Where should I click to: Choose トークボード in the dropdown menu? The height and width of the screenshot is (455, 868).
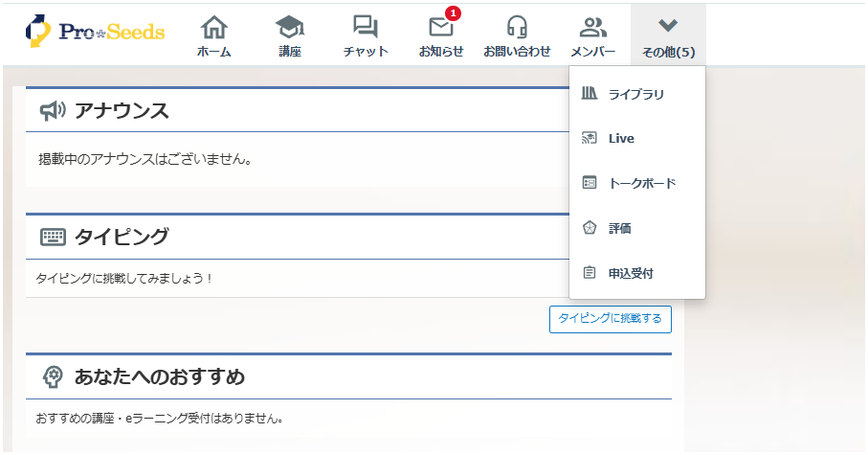[641, 183]
